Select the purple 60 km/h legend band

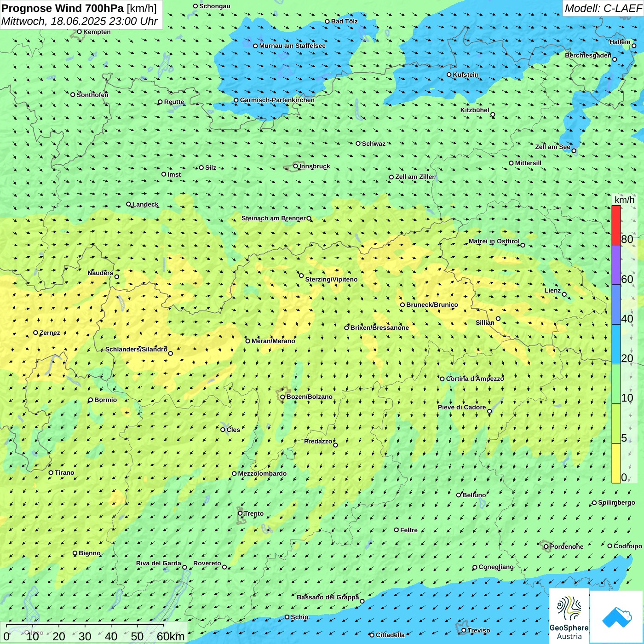[x=616, y=265]
